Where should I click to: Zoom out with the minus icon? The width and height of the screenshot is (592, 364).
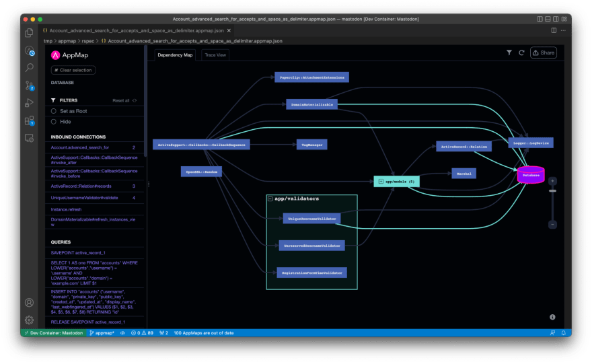[552, 225]
